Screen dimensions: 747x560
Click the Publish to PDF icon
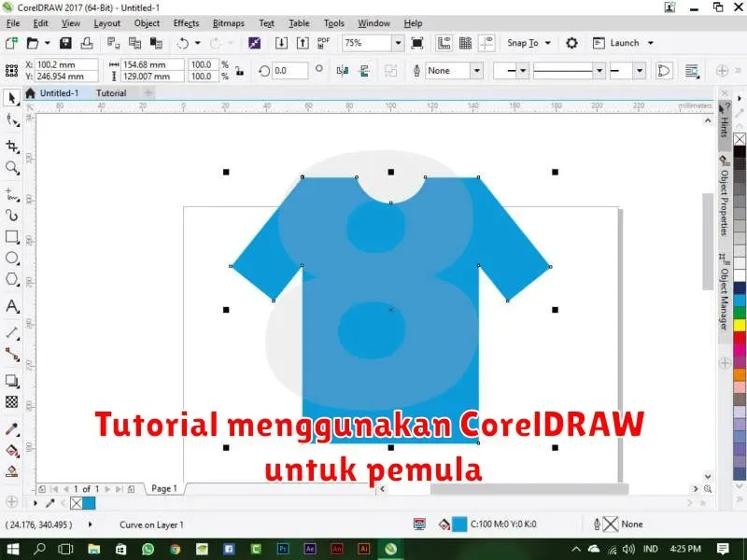[323, 43]
